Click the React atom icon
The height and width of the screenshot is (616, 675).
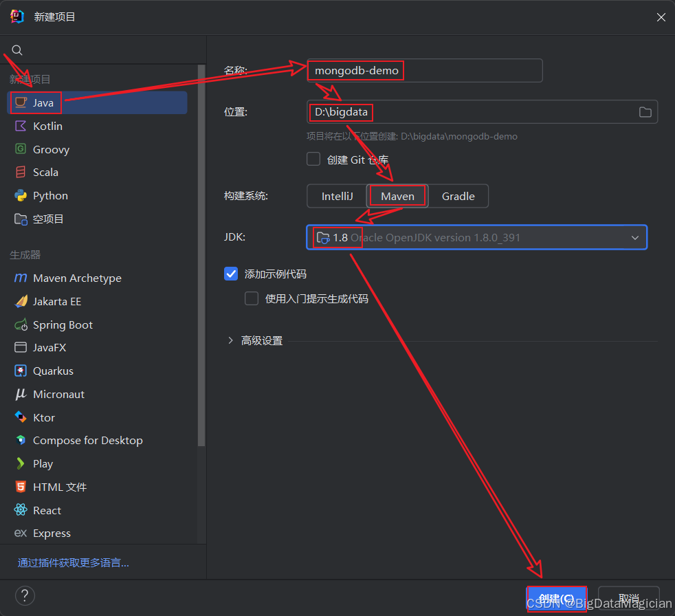pos(21,510)
